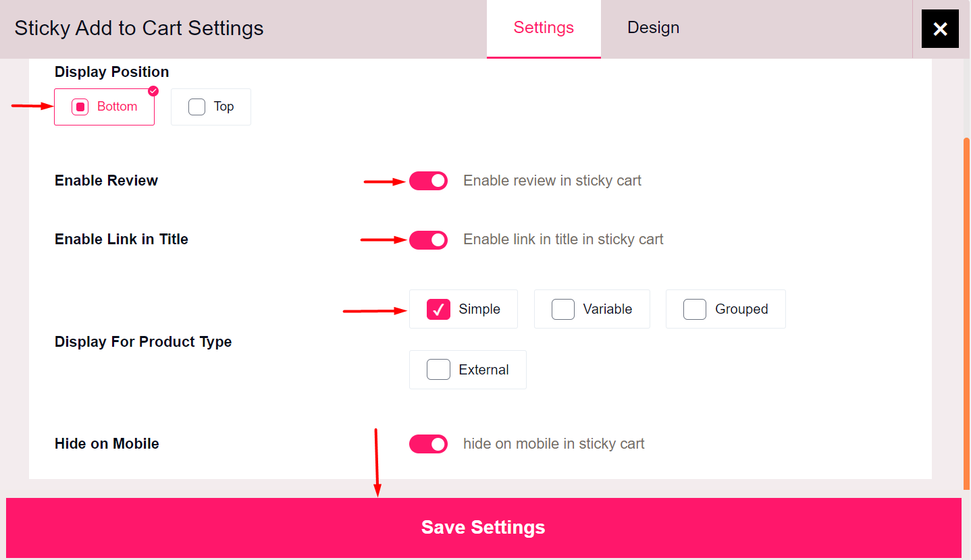971x560 pixels.
Task: Click the checkmark badge on Bottom option
Action: (x=153, y=91)
